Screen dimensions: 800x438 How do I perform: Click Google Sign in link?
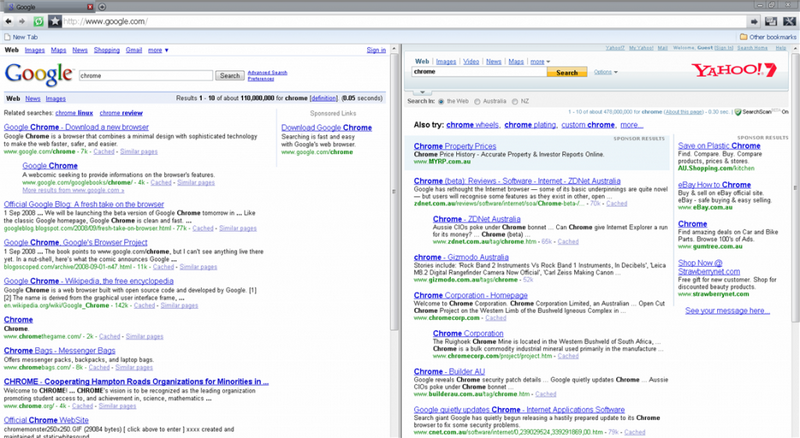(376, 50)
